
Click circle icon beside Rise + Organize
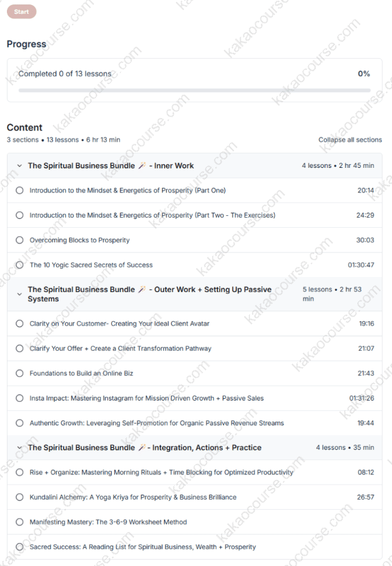point(20,472)
